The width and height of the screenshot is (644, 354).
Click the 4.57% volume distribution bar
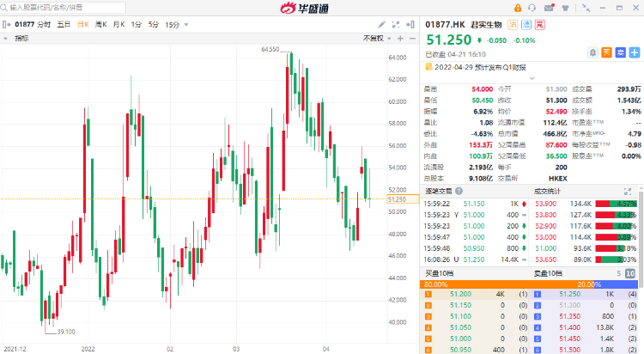pyautogui.click(x=616, y=204)
